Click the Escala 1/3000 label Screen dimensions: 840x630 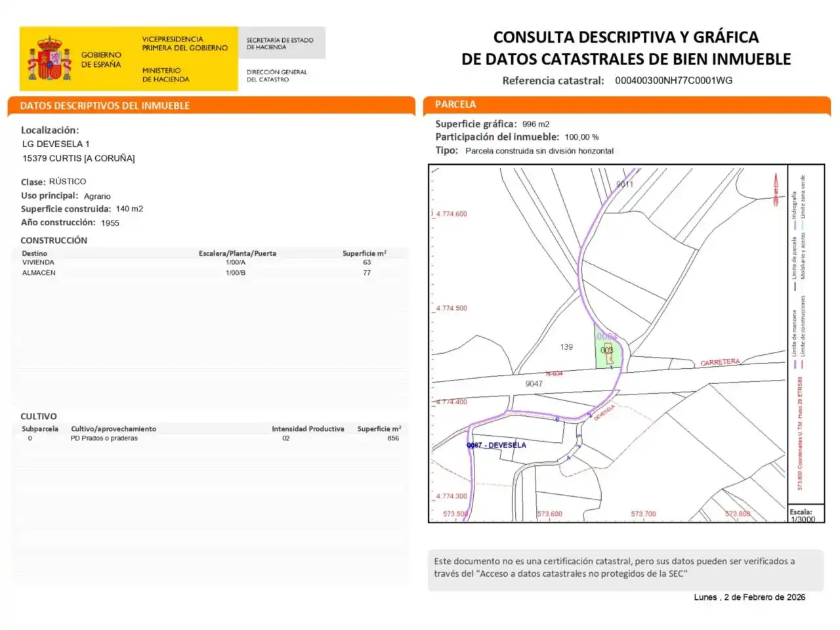tap(803, 516)
